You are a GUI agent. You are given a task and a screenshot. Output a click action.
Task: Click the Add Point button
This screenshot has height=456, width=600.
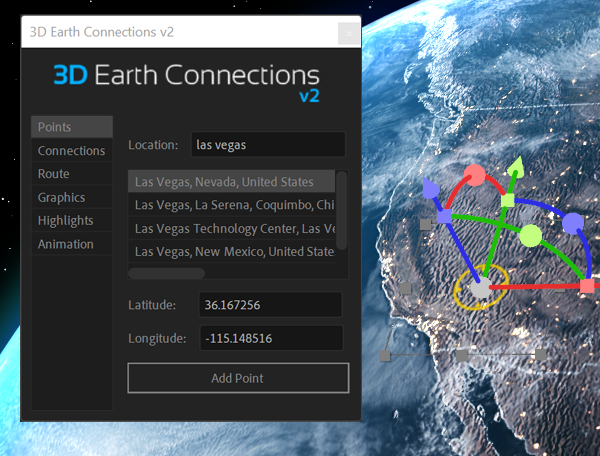click(x=238, y=378)
